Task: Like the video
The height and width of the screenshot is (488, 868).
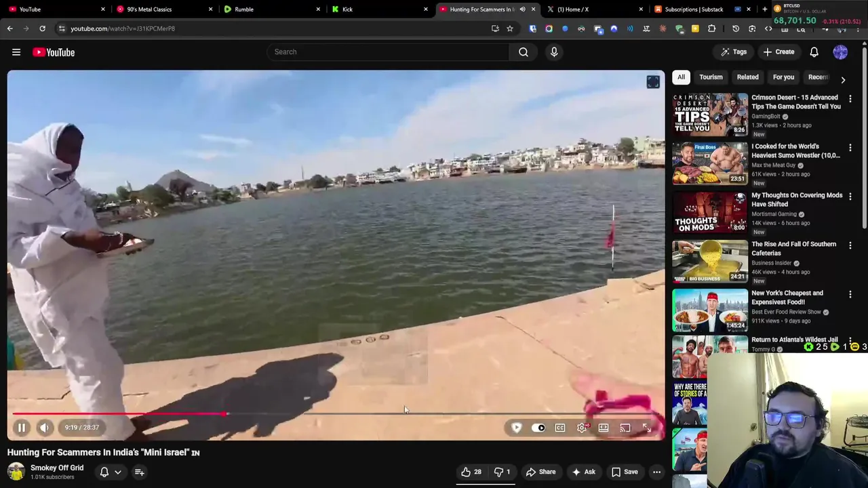Action: pyautogui.click(x=471, y=472)
